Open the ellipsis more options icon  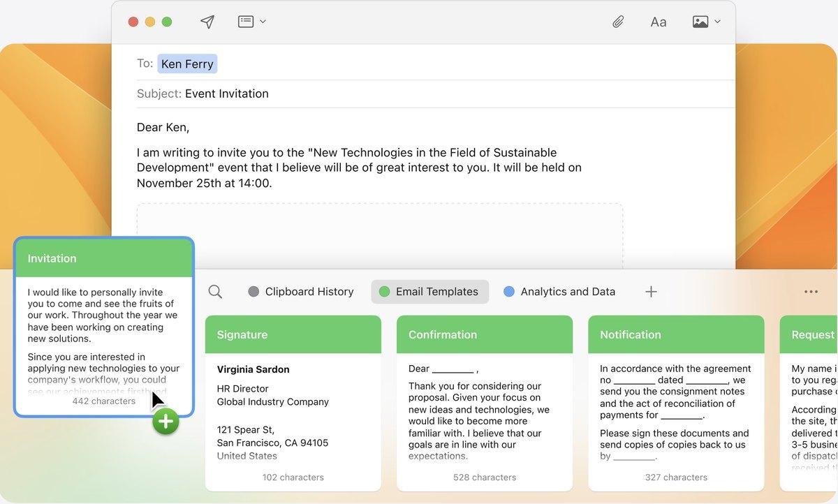[811, 291]
